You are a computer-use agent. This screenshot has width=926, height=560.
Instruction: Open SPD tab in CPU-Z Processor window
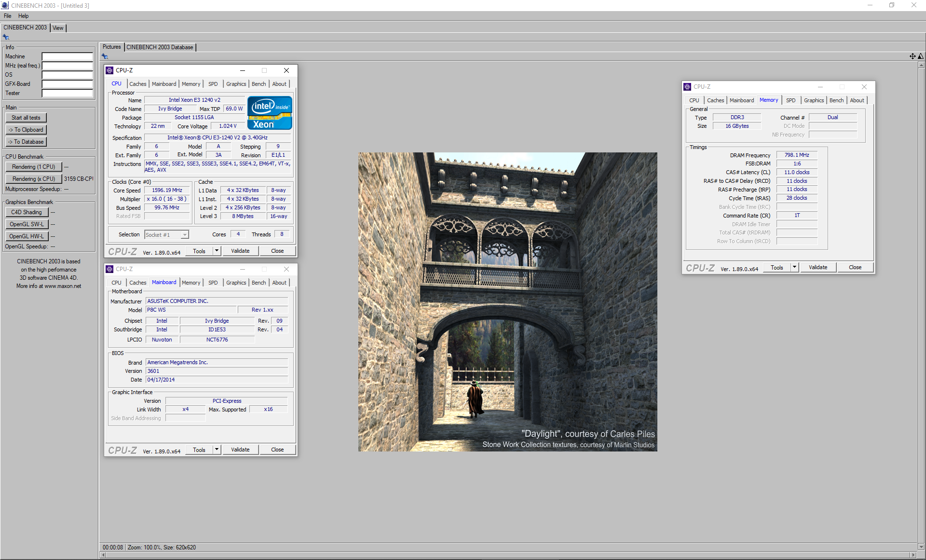(213, 84)
